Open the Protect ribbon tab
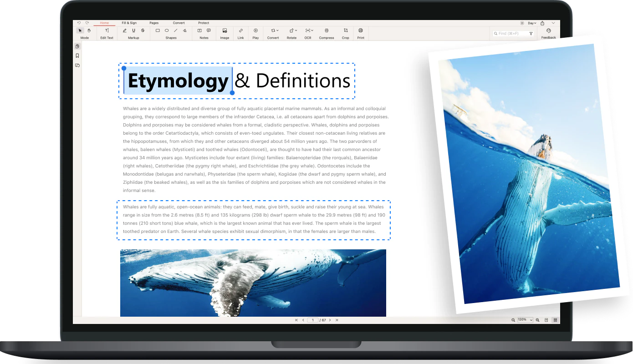Screen dimensions: 633x364 pyautogui.click(x=203, y=23)
